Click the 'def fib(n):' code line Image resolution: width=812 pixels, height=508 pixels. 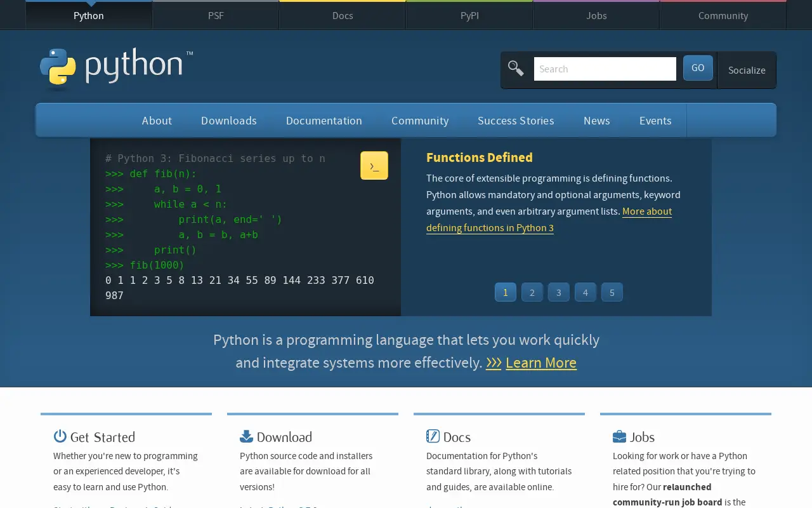[x=151, y=173]
